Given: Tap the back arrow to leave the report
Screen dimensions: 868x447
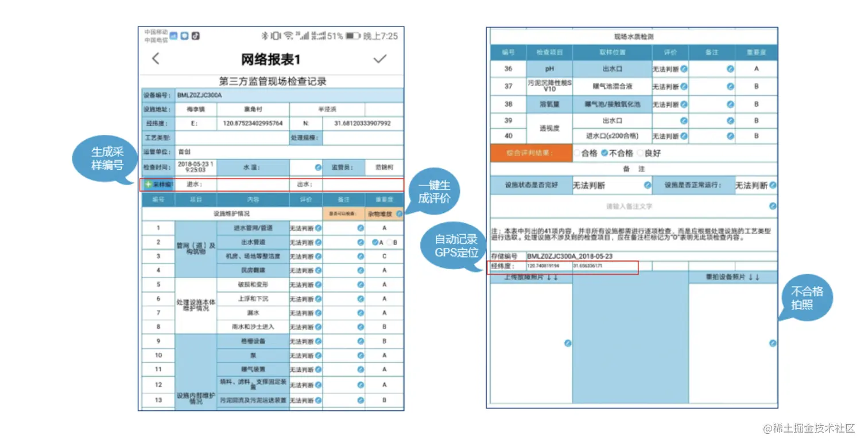Looking at the screenshot, I should (x=156, y=58).
